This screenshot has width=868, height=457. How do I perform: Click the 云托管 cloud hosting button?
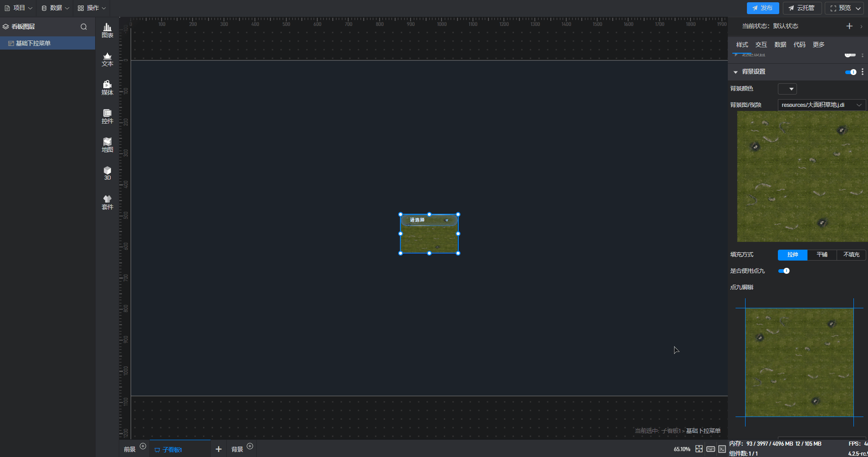pos(802,8)
